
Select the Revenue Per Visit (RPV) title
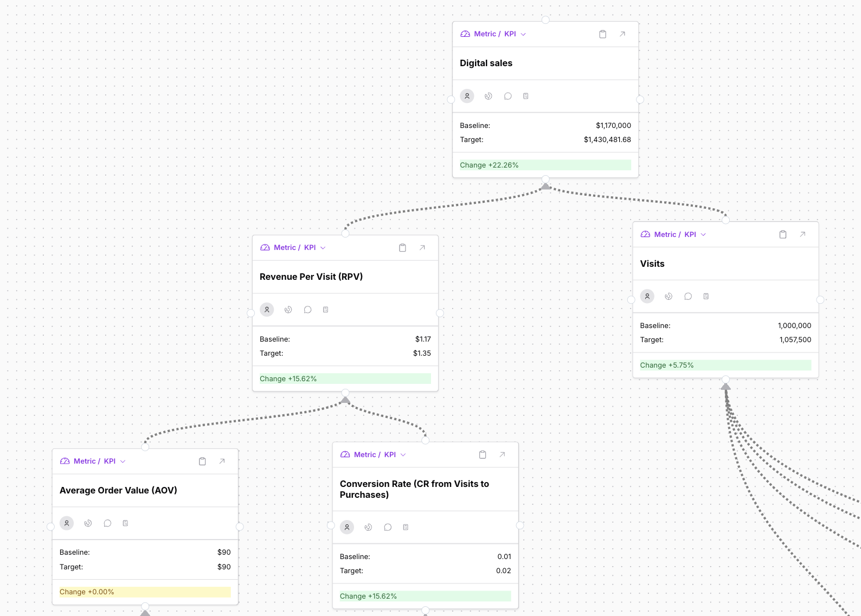click(x=311, y=277)
